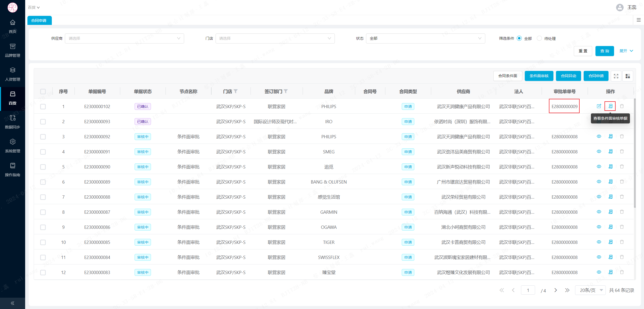Click edit icon for row E2300000102
This screenshot has height=309, width=644.
point(599,106)
